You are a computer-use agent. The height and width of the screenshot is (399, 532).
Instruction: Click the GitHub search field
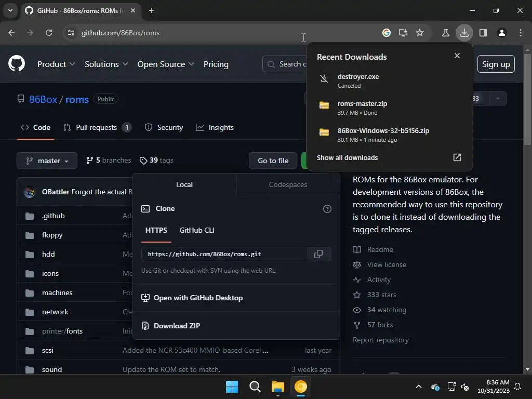click(x=285, y=64)
